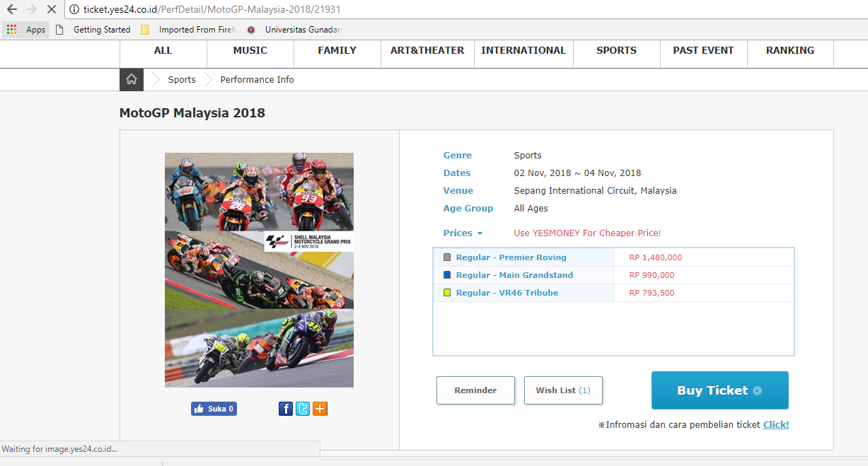Click the Performance Info breadcrumb
The width and height of the screenshot is (868, 466).
pyautogui.click(x=257, y=80)
